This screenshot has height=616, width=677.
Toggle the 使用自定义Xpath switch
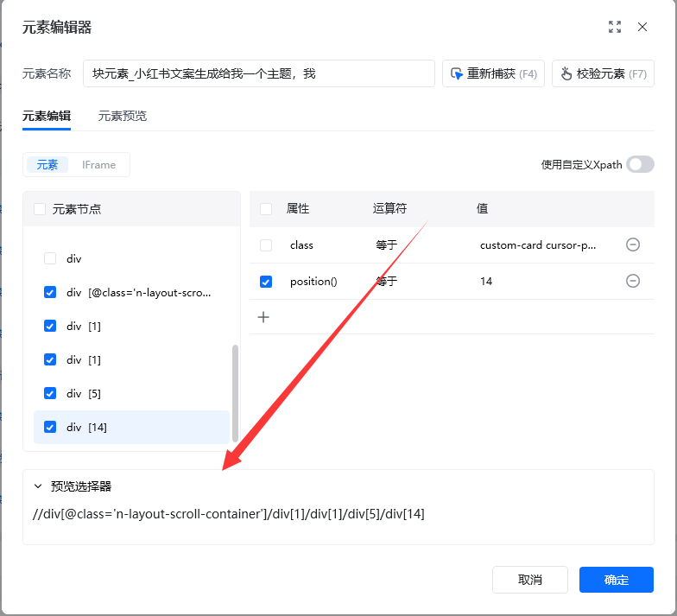640,164
